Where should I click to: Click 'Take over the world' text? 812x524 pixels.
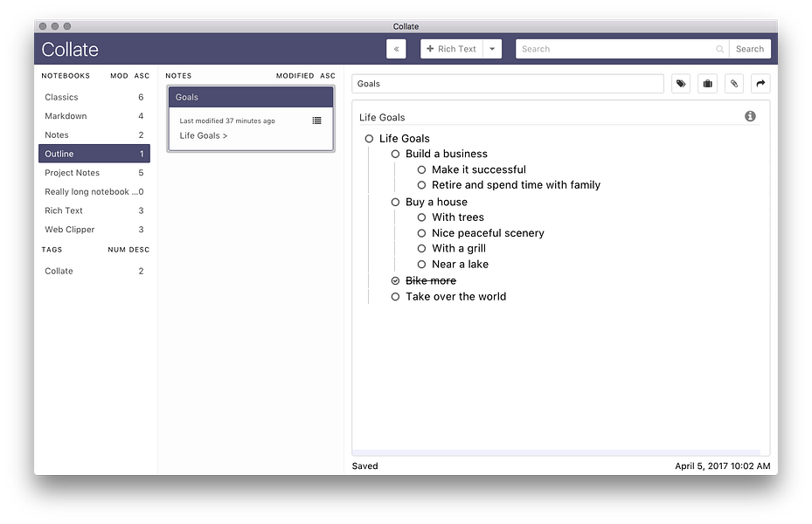(x=455, y=296)
